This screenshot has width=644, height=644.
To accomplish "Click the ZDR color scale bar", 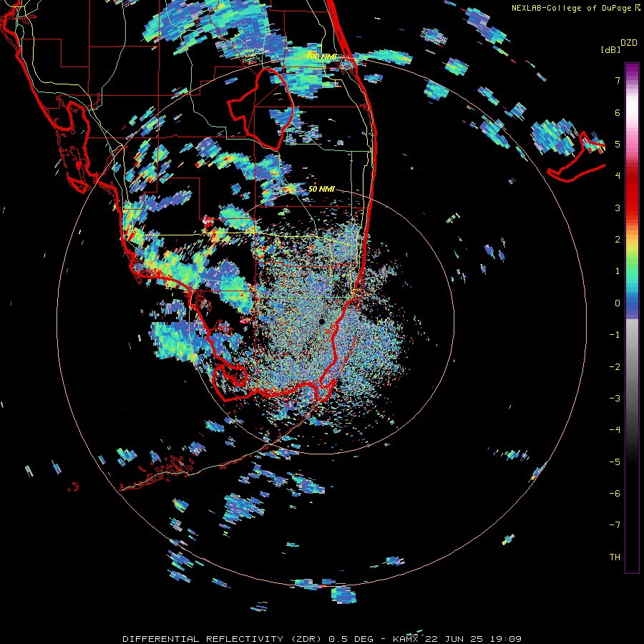I will click(632, 318).
